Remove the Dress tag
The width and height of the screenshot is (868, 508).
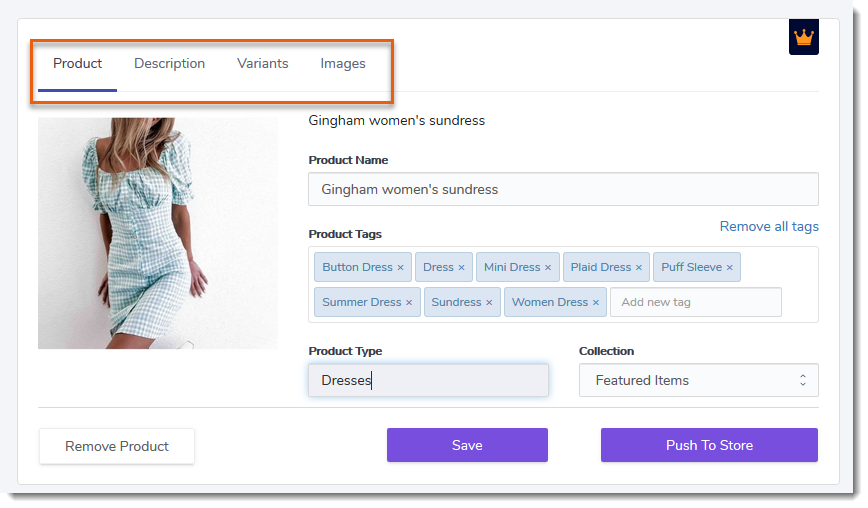point(461,268)
